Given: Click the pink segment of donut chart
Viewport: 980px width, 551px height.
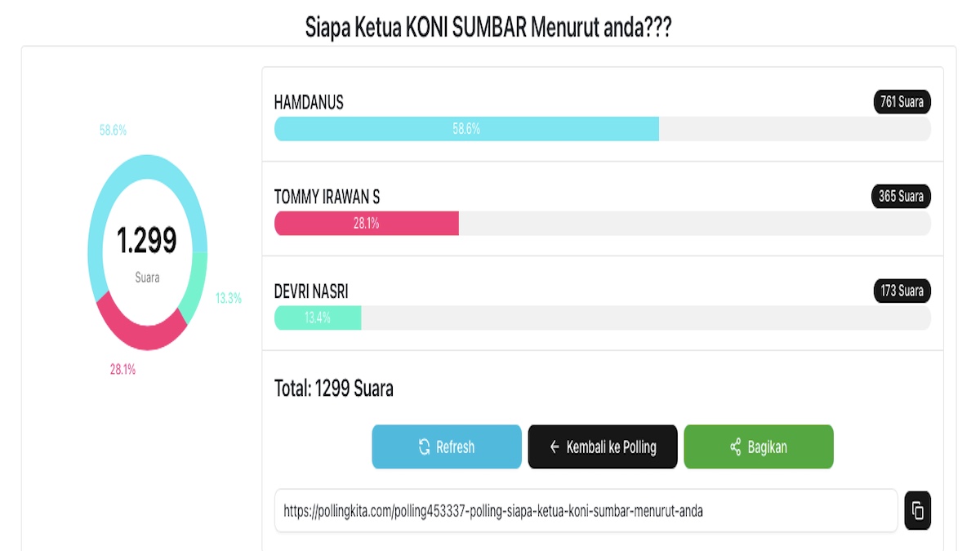Looking at the screenshot, I should pos(137,331).
